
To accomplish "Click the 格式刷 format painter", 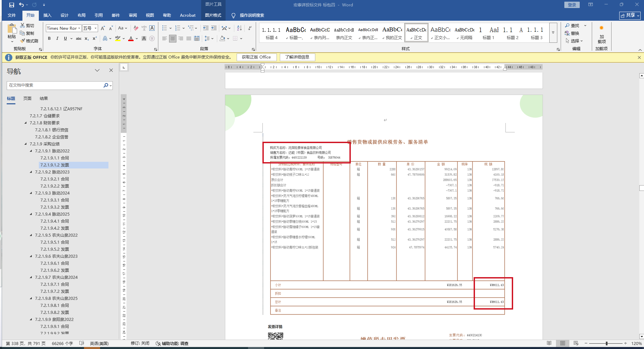I will click(x=29, y=41).
